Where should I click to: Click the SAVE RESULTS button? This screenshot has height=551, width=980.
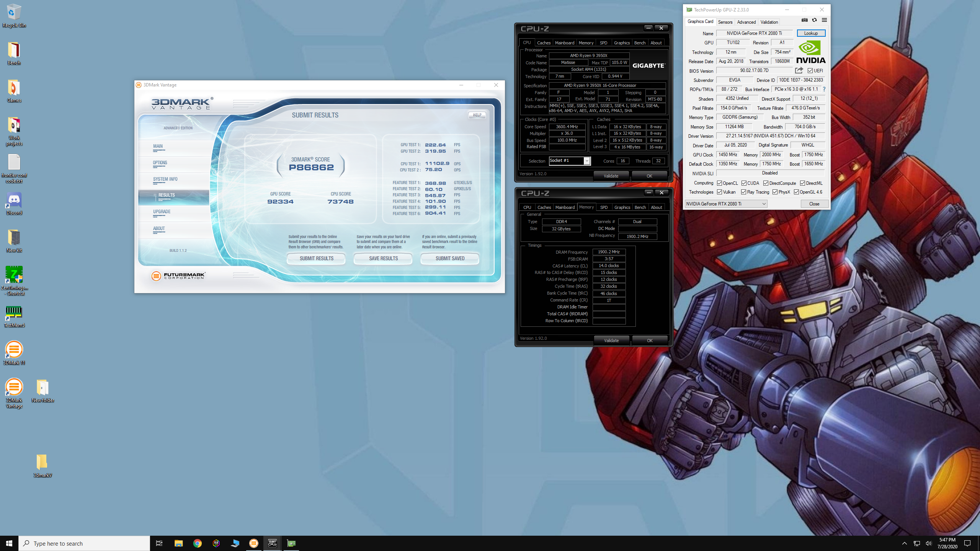tap(383, 259)
